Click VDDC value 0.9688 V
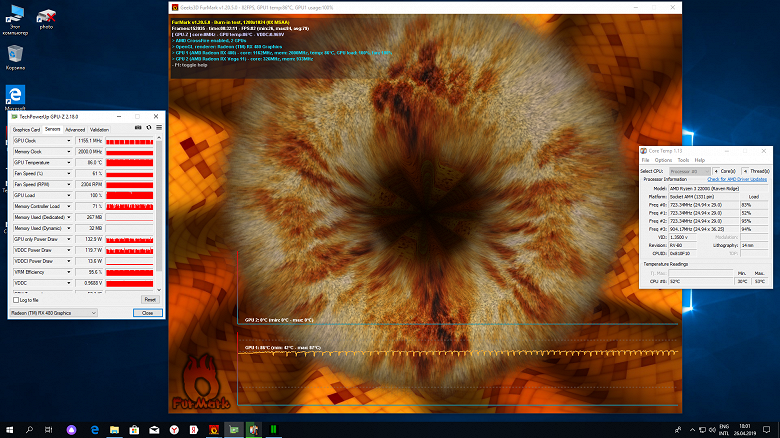The width and height of the screenshot is (780, 438). point(90,283)
